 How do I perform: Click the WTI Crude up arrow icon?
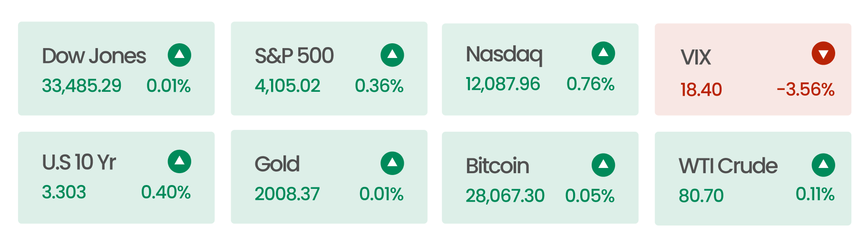[x=823, y=165]
